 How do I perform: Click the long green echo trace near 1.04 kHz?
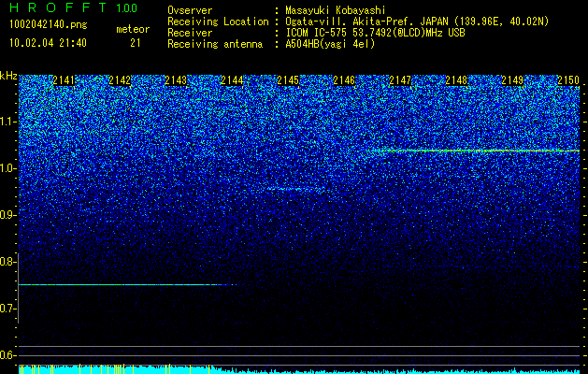pyautogui.click(x=472, y=151)
